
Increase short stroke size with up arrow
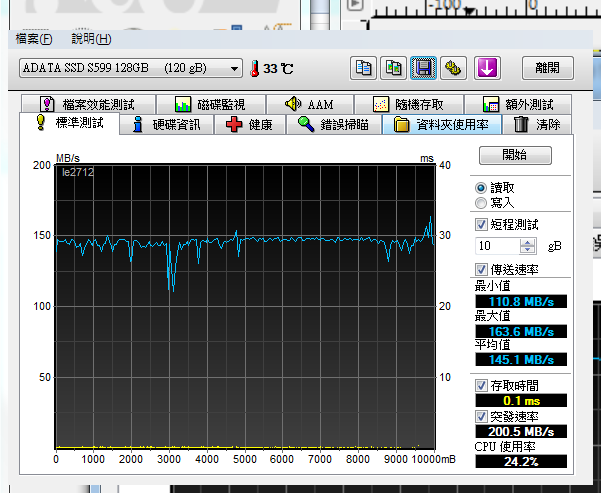point(528,242)
